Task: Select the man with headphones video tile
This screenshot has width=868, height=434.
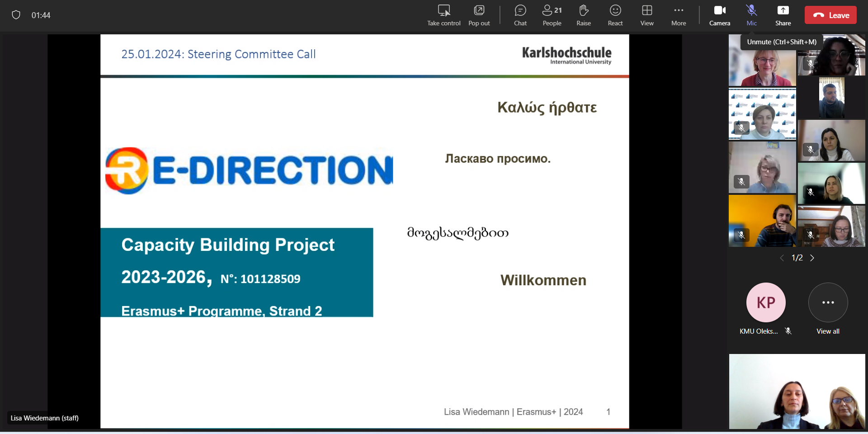Action: click(762, 221)
